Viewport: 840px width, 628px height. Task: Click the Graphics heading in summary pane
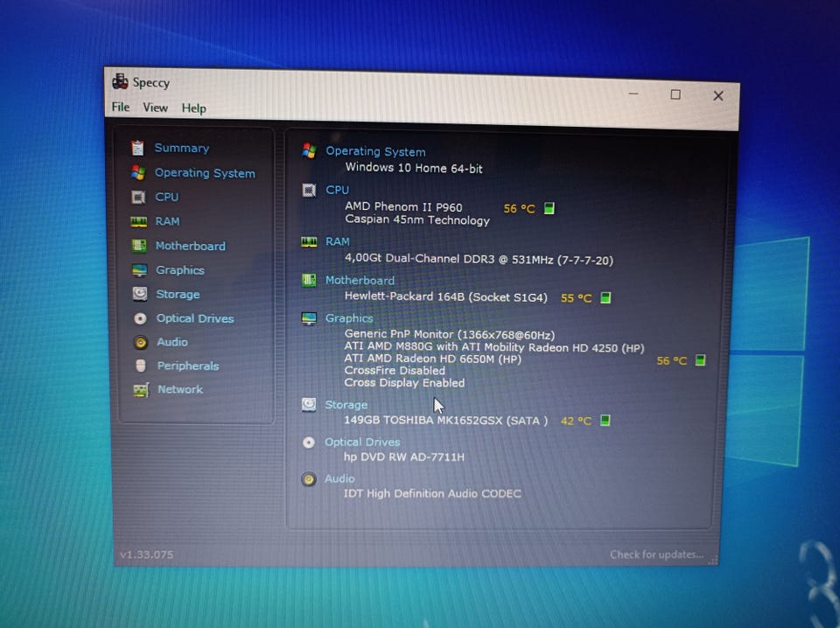349,318
